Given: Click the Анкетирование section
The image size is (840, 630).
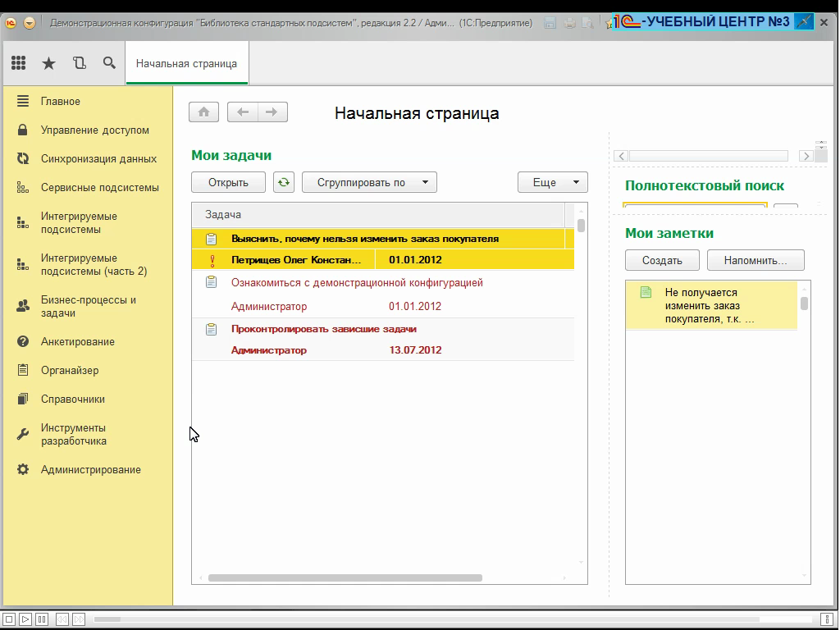Looking at the screenshot, I should (78, 342).
